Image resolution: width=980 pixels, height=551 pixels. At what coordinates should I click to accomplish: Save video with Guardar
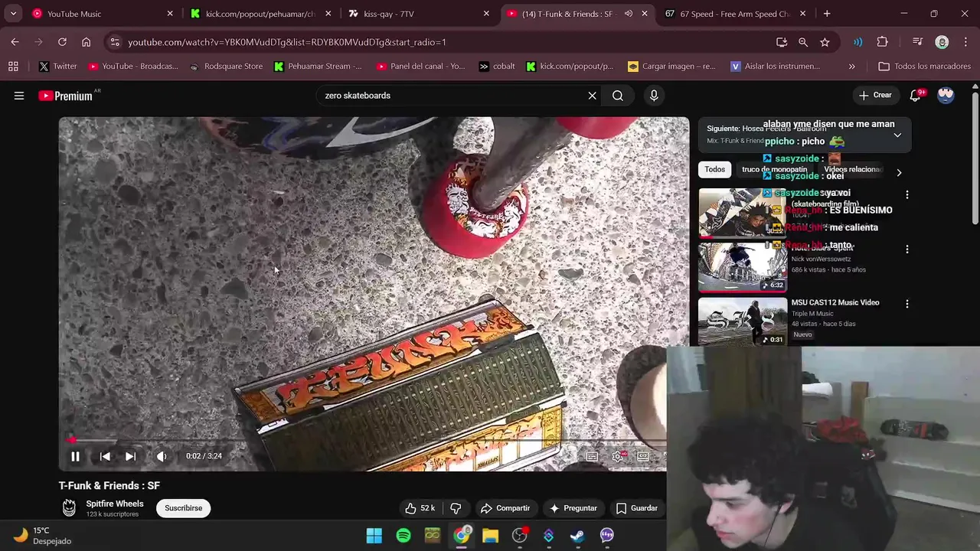pos(637,508)
